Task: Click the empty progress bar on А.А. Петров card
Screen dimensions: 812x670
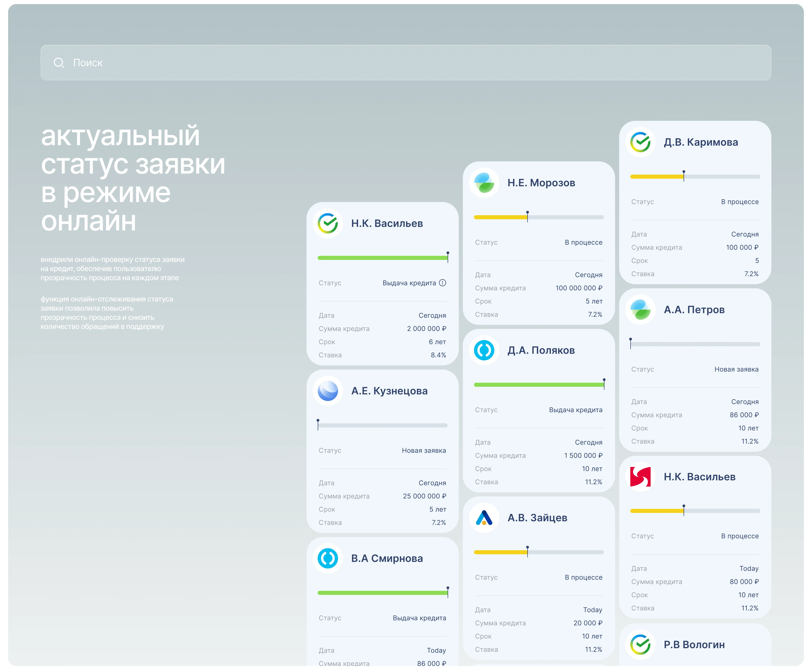Action: click(x=695, y=344)
